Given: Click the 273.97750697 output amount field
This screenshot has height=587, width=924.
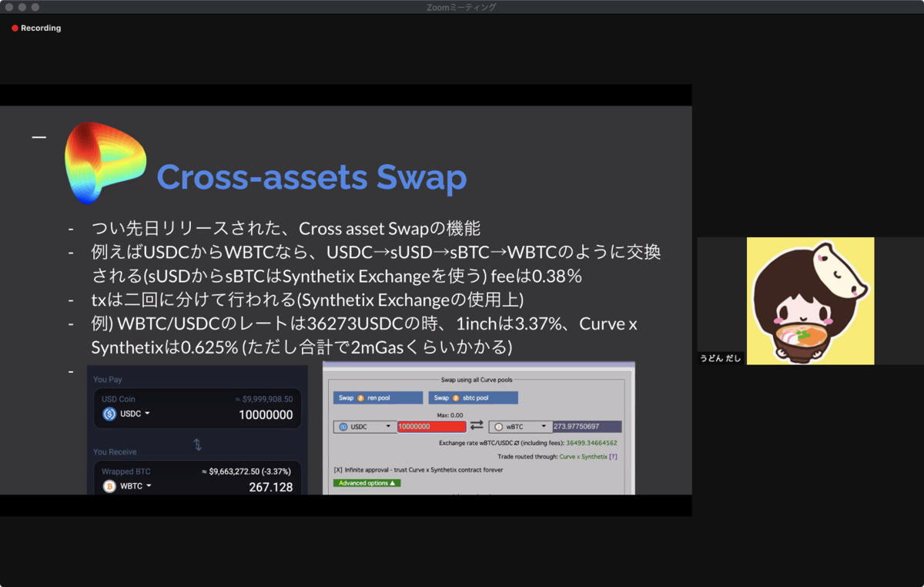Looking at the screenshot, I should click(x=587, y=427).
